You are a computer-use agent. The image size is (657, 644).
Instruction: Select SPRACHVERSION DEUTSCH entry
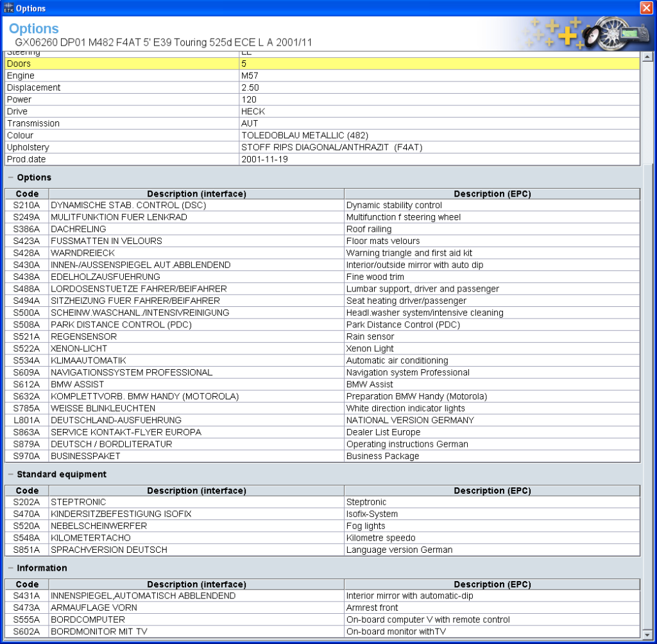[109, 550]
